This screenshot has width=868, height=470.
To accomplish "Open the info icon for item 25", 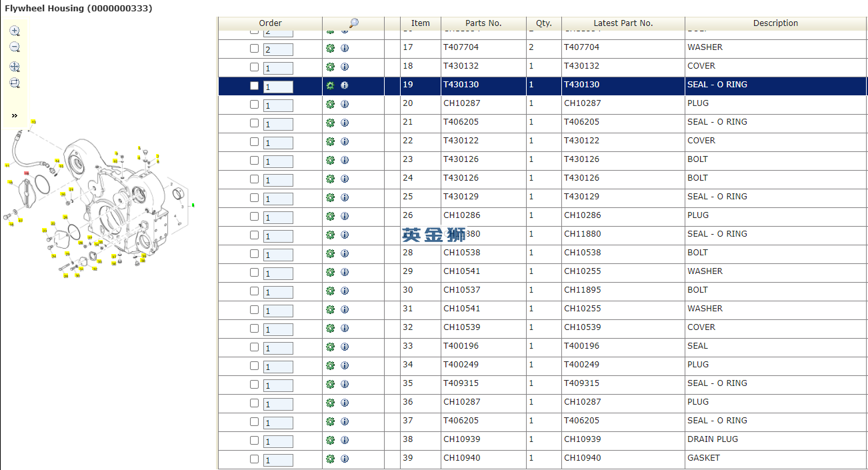I will click(x=345, y=197).
